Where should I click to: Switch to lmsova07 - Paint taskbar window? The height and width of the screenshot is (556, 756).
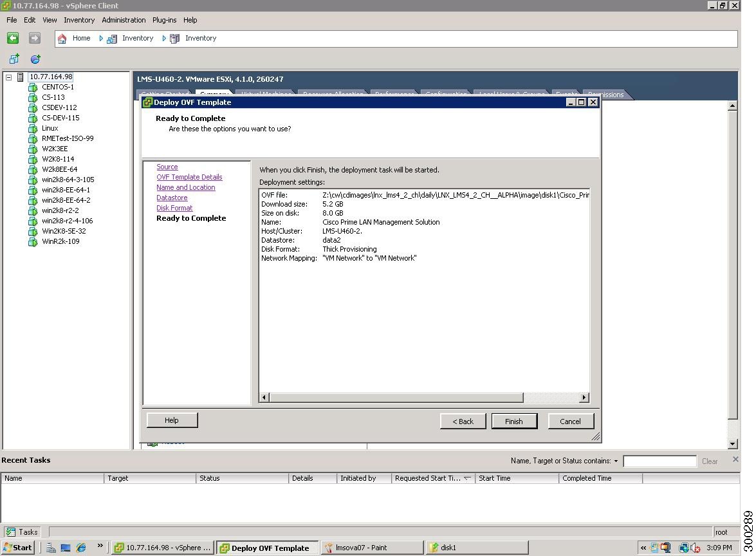[371, 548]
